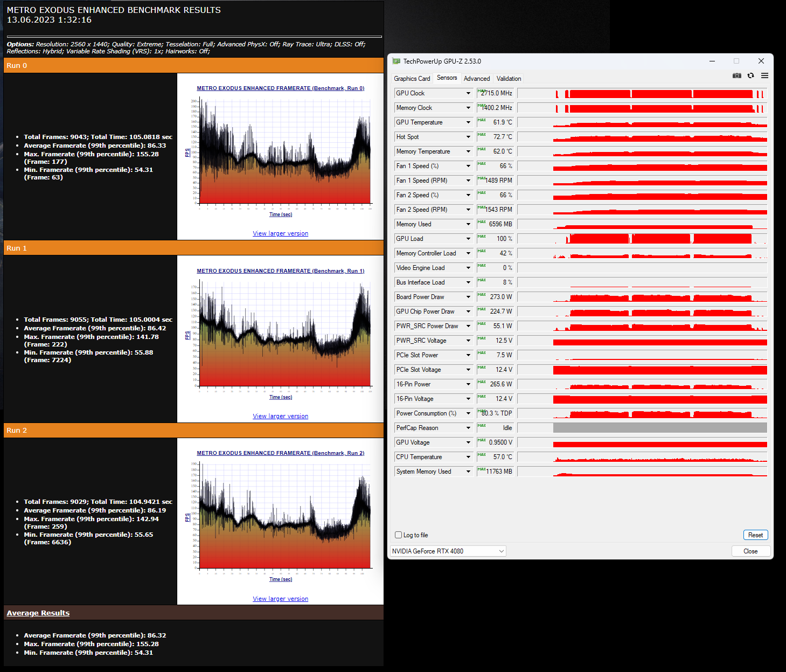
Task: Click the Benchmark Run 0 framerate chart title
Action: click(281, 88)
